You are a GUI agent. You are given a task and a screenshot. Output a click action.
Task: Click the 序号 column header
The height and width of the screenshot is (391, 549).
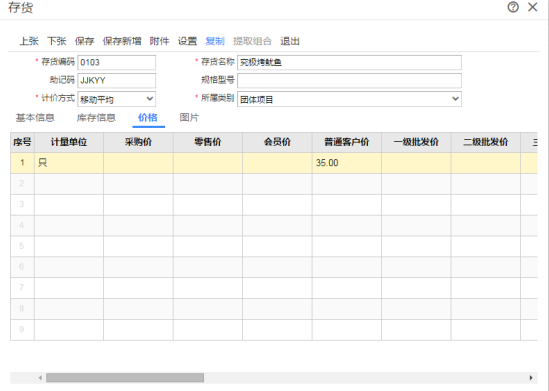click(22, 142)
